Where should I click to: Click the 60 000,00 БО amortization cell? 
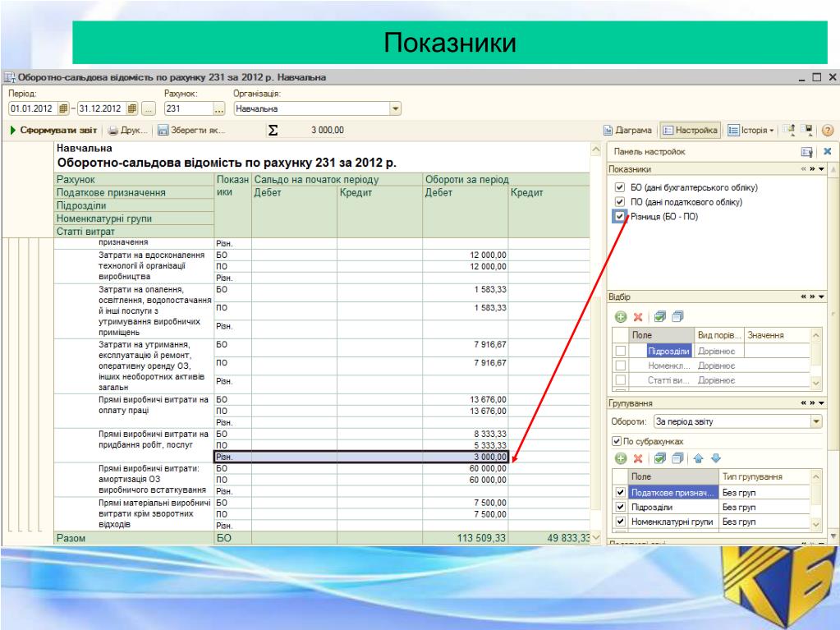coord(465,468)
